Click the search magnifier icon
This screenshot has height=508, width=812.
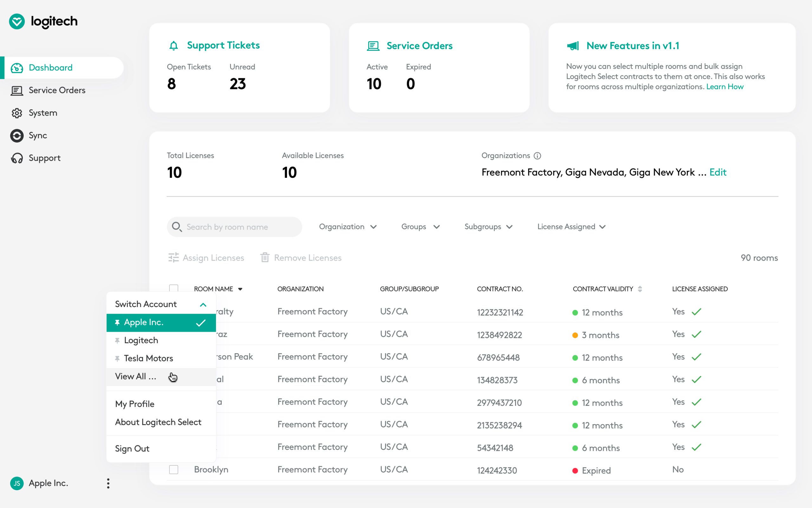pos(177,227)
